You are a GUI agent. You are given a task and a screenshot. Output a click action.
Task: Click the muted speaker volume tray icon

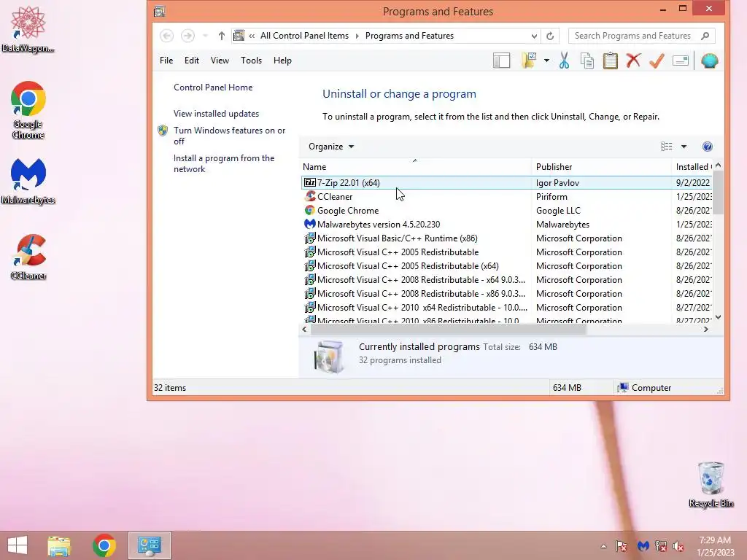coord(678,546)
